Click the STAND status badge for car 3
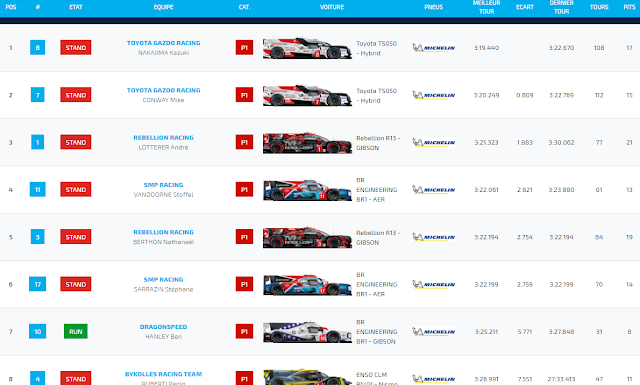 [x=76, y=237]
